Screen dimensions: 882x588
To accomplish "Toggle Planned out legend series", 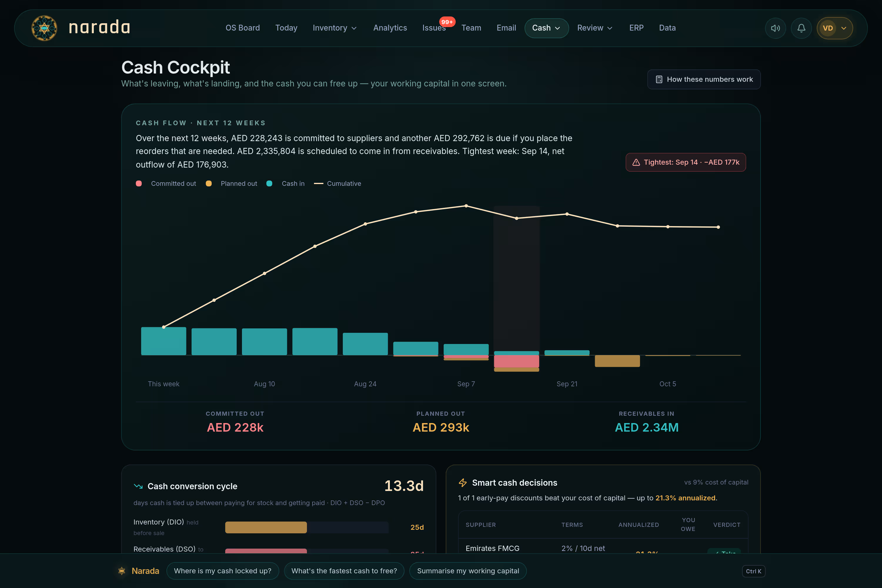I will [231, 183].
